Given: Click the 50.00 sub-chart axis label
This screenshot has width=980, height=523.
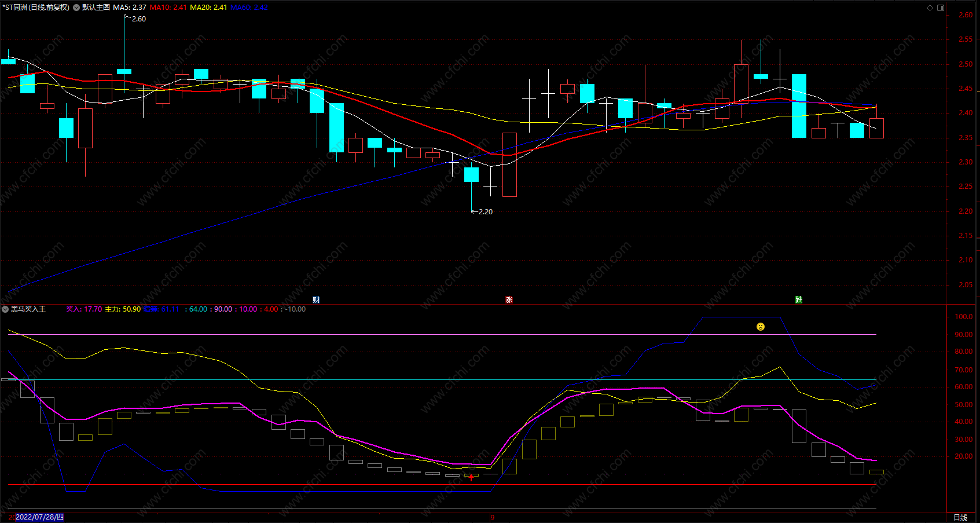Looking at the screenshot, I should pos(964,405).
